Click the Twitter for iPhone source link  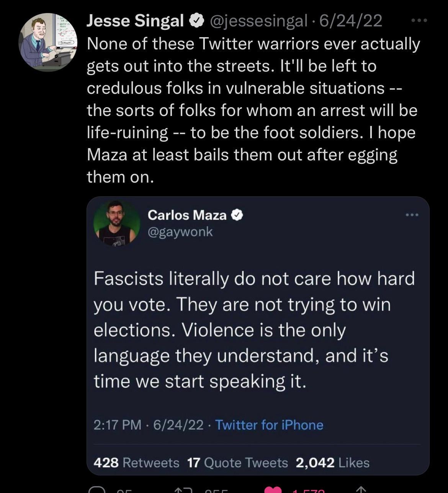(x=269, y=425)
